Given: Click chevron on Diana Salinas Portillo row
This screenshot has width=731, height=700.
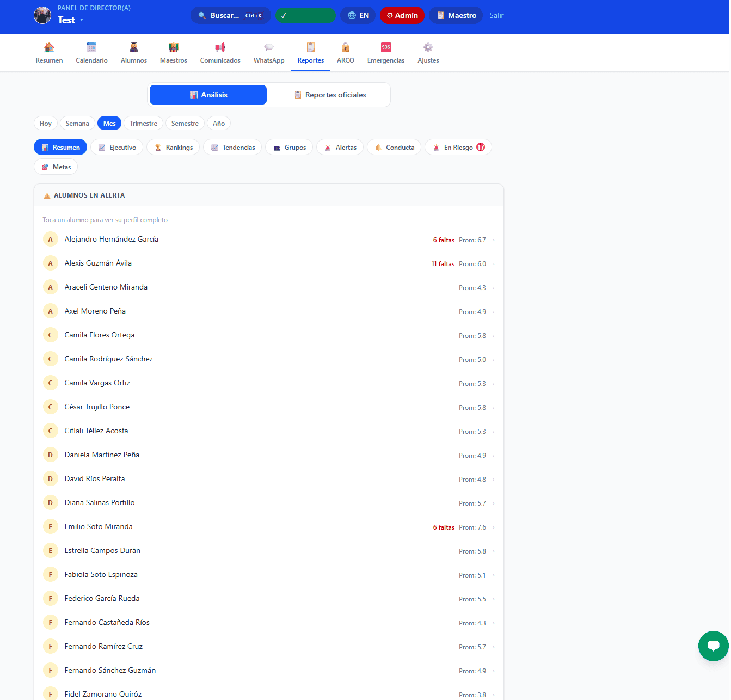Looking at the screenshot, I should (494, 503).
